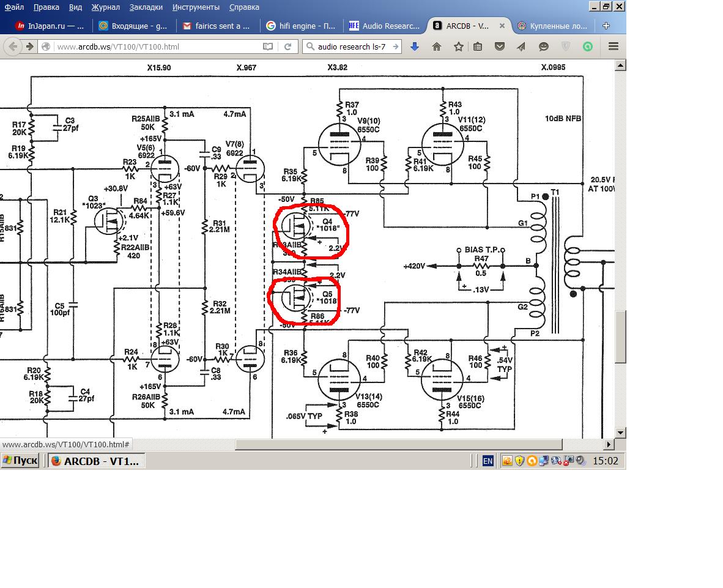Open a new tab with plus button
The image size is (723, 588).
tap(606, 26)
